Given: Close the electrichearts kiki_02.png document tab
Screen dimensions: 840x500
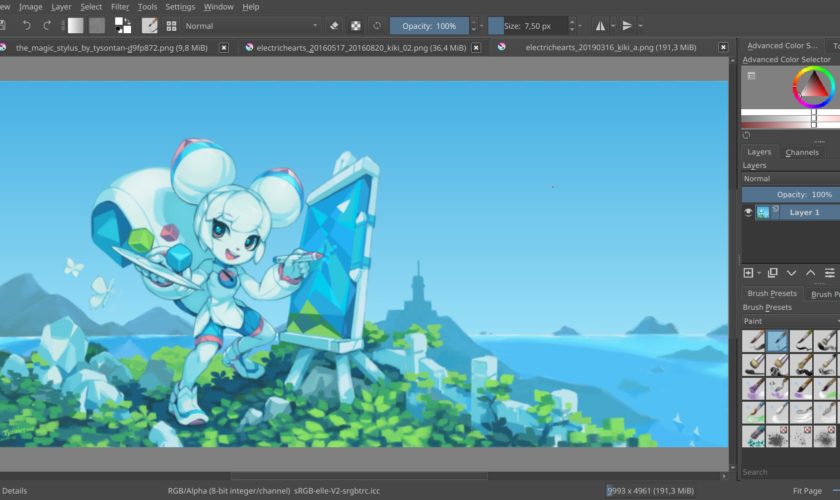Looking at the screenshot, I should [474, 47].
